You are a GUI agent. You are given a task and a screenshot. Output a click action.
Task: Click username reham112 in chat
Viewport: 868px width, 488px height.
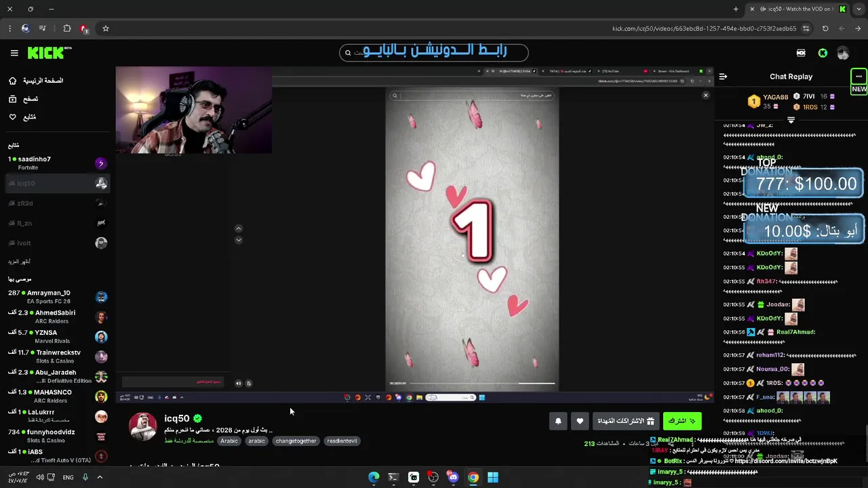click(x=770, y=355)
